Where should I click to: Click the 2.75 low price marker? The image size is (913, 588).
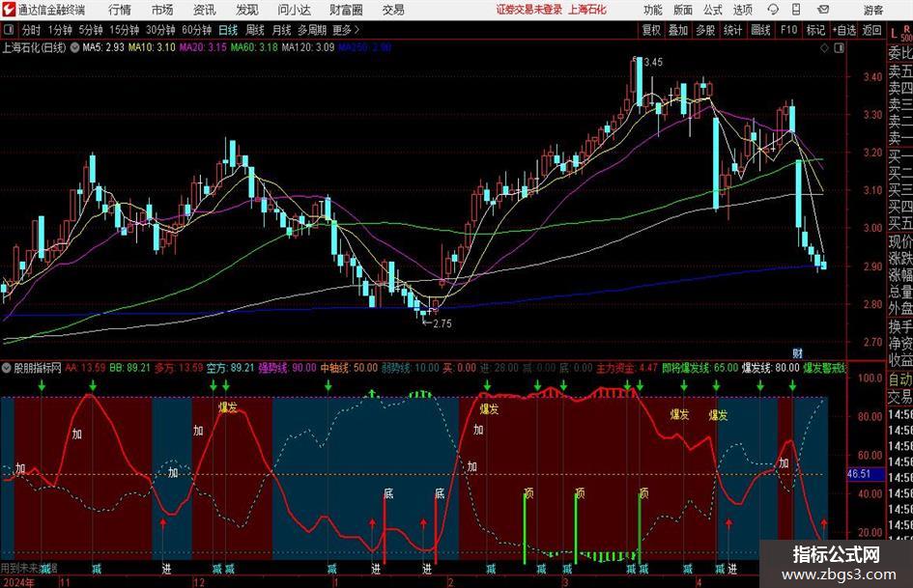point(442,323)
